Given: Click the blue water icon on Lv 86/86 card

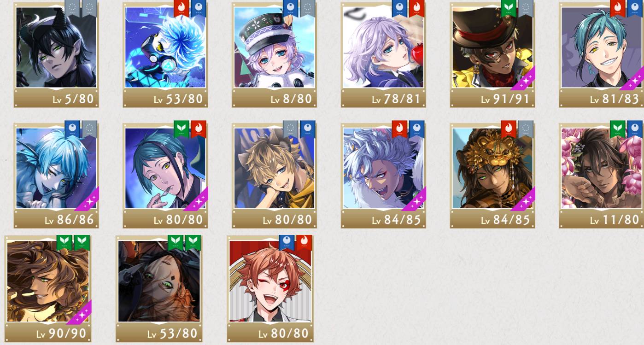Looking at the screenshot, I should click(72, 129).
